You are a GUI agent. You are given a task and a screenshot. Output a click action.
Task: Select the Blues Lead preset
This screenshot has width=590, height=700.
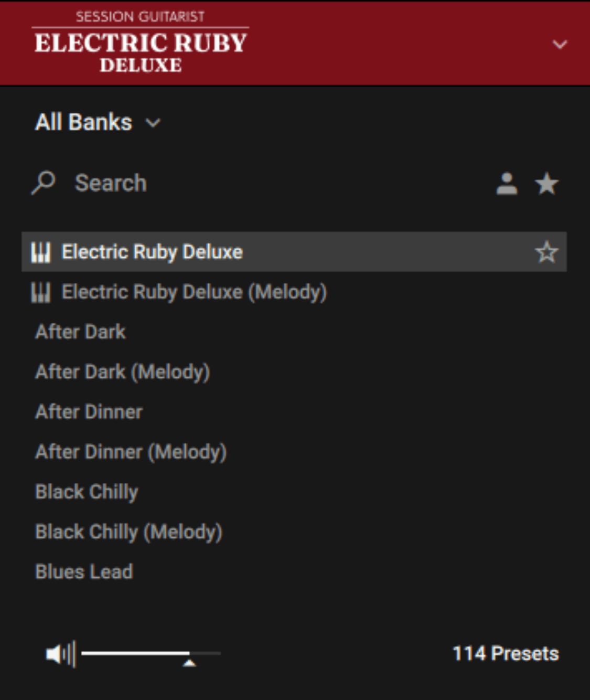point(83,571)
